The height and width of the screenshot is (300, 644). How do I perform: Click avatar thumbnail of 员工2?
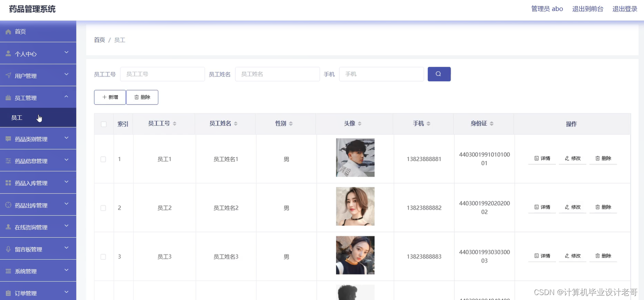355,206
